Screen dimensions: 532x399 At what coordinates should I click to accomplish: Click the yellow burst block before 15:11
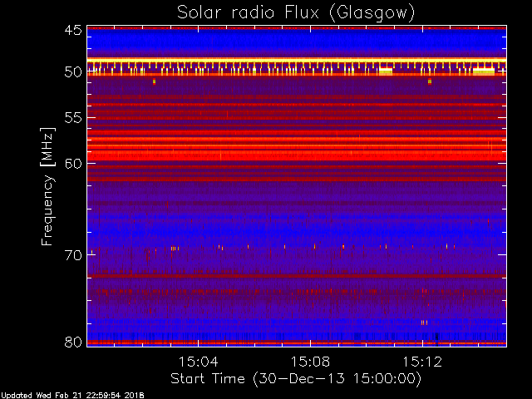[x=385, y=71]
